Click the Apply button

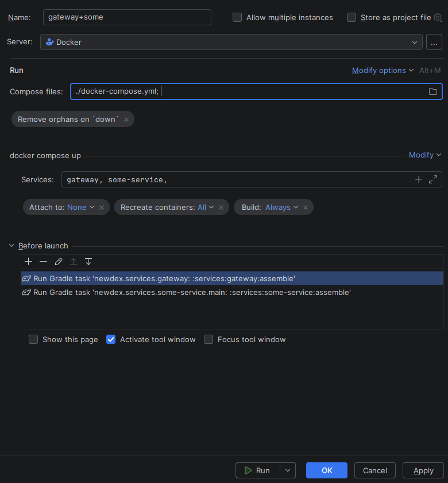pyautogui.click(x=423, y=470)
